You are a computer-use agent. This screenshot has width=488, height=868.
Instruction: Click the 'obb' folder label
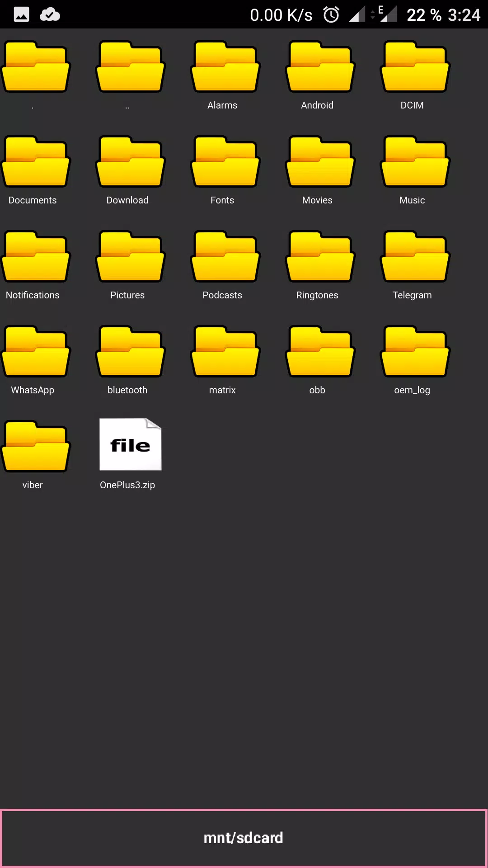tap(317, 390)
